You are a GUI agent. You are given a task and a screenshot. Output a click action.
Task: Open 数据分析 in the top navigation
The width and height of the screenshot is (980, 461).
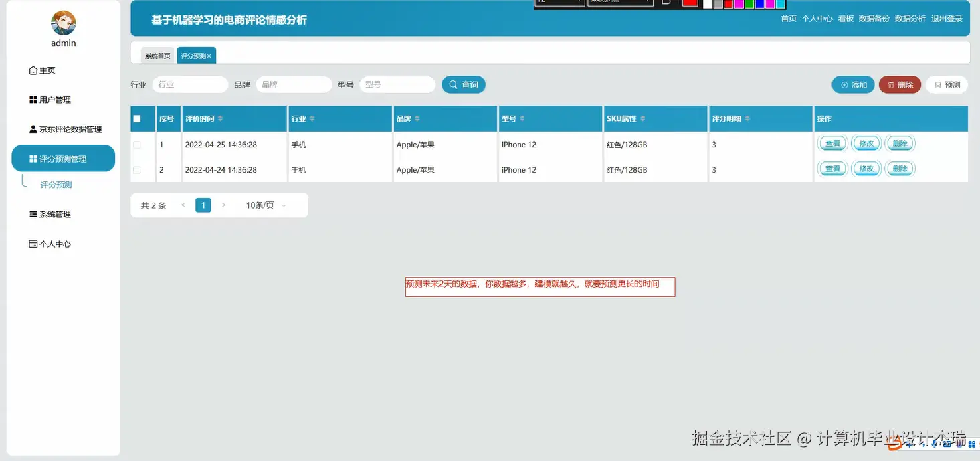point(910,19)
